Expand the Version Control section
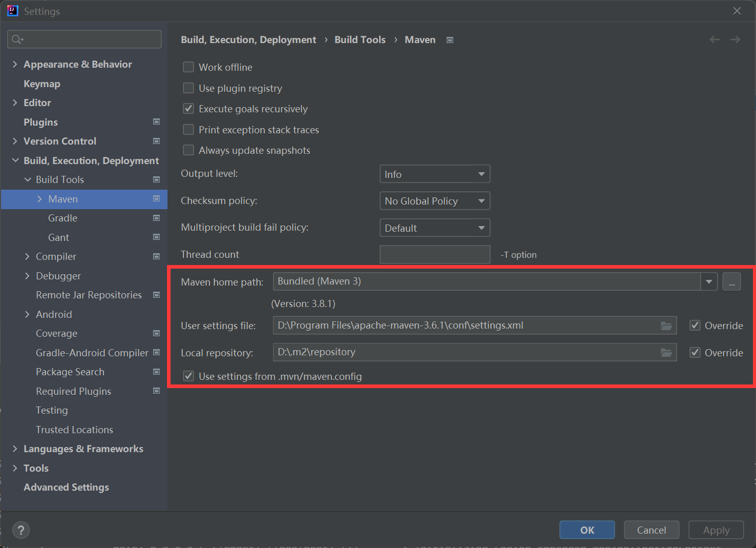 pyautogui.click(x=15, y=141)
